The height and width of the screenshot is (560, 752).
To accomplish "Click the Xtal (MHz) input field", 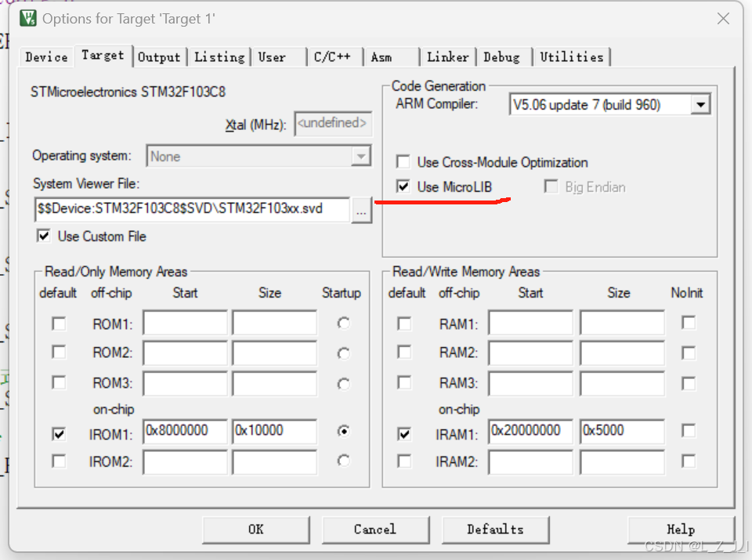I will (333, 124).
